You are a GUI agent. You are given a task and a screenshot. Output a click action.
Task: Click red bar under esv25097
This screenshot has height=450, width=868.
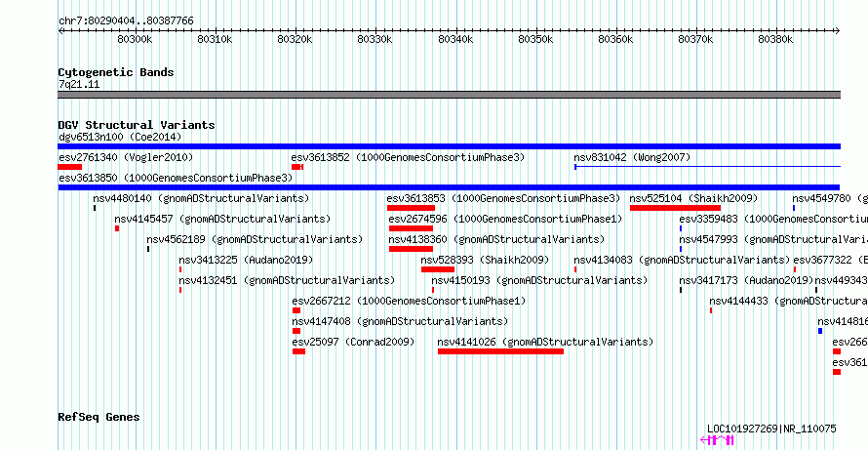tap(299, 351)
